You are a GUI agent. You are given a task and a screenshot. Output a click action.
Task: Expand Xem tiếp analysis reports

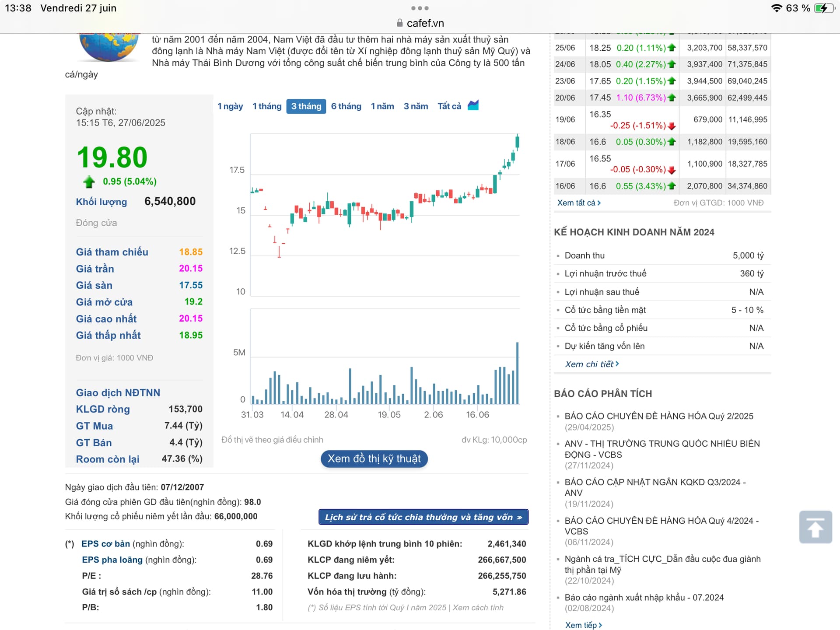583,625
